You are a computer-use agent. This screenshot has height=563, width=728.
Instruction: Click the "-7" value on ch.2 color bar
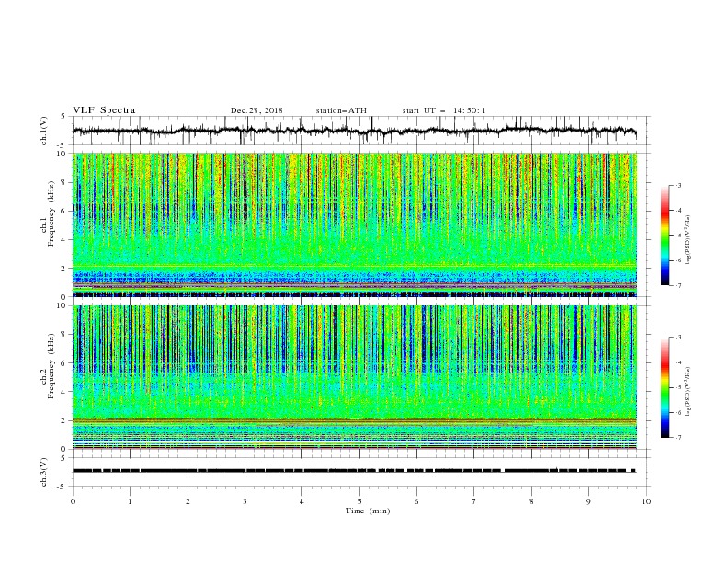[678, 438]
